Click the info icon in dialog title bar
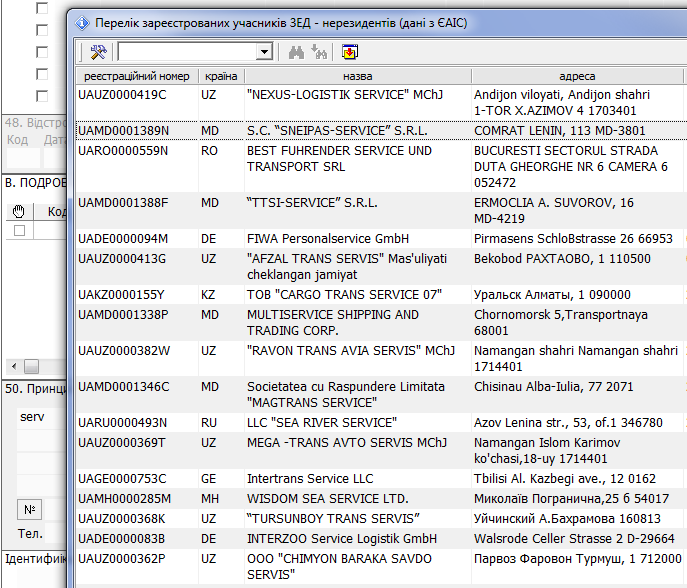 pyautogui.click(x=82, y=23)
